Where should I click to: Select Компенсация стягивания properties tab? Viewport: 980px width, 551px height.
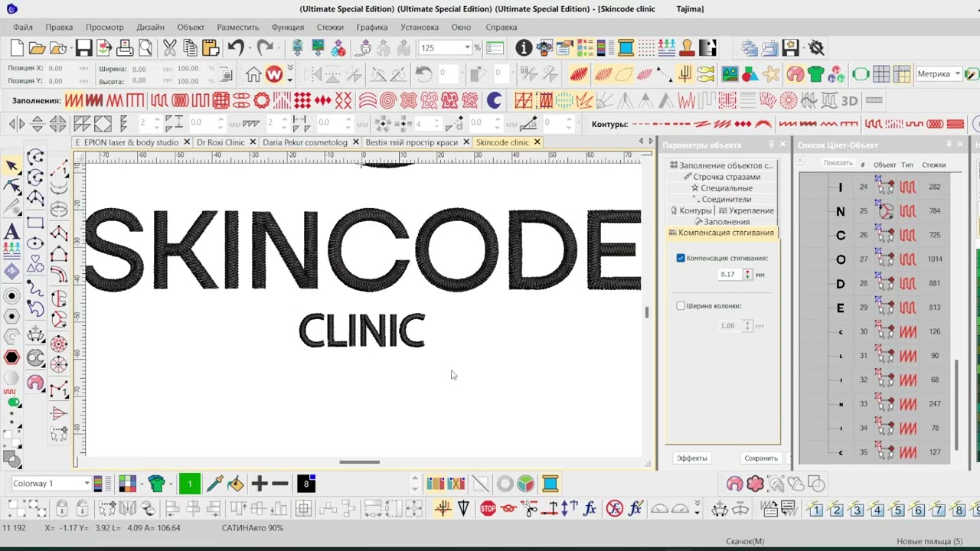pos(721,233)
